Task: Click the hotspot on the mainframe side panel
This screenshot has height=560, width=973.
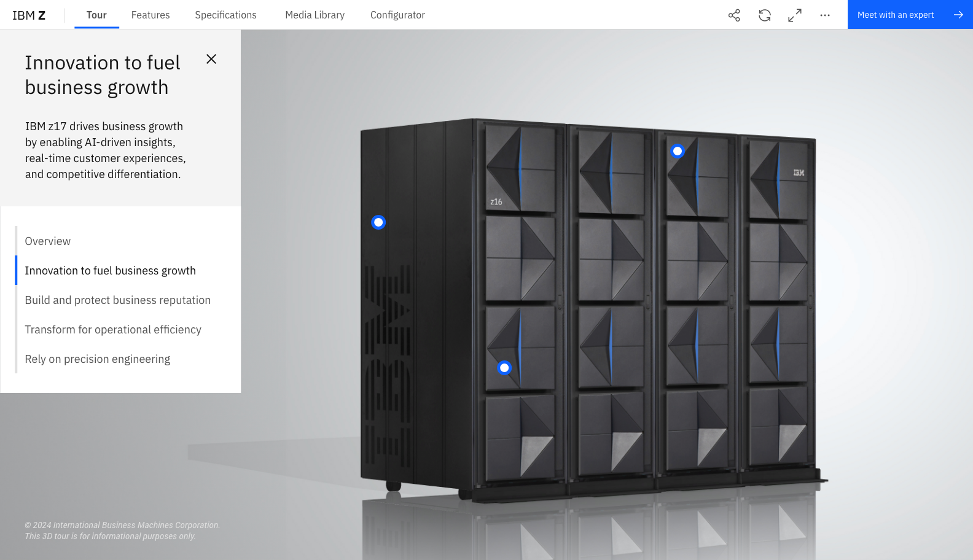Action: (x=378, y=222)
